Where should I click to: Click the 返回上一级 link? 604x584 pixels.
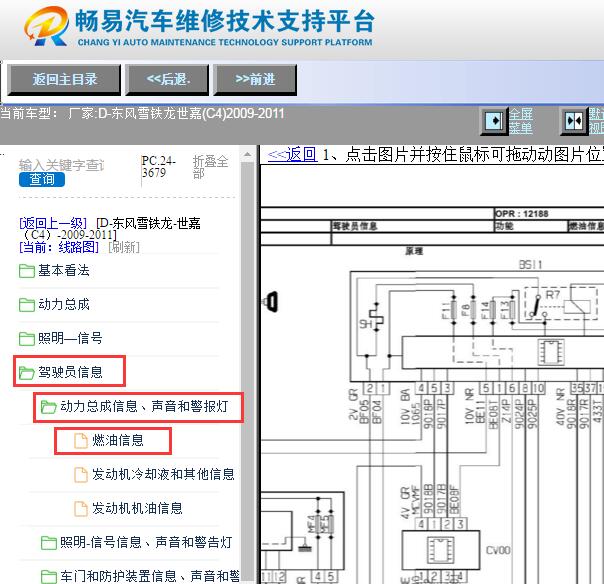tap(53, 223)
